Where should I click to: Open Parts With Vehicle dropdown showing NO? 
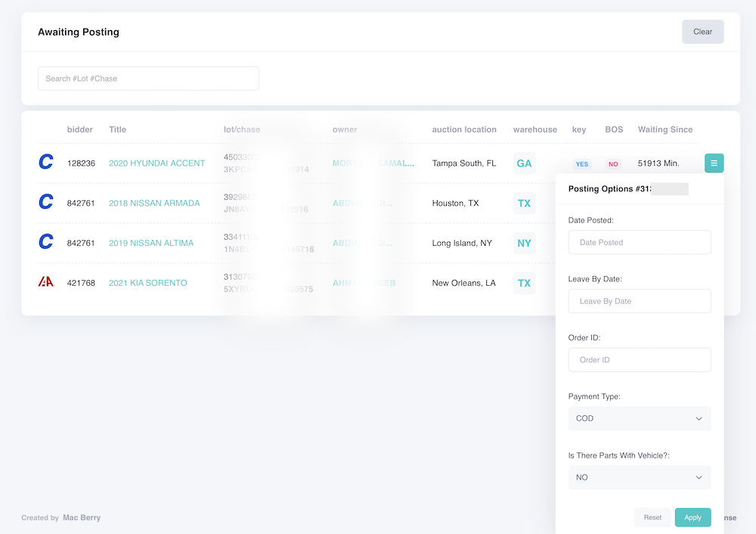coord(640,477)
